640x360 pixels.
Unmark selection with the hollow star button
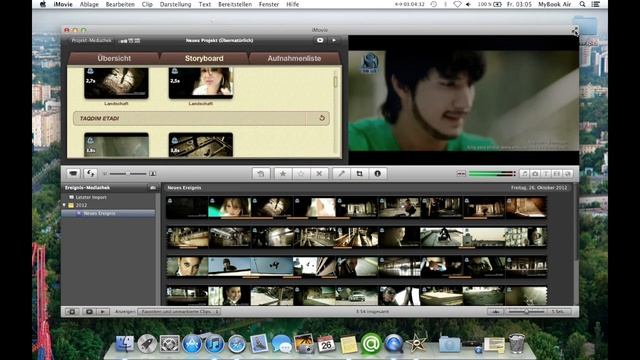point(301,174)
